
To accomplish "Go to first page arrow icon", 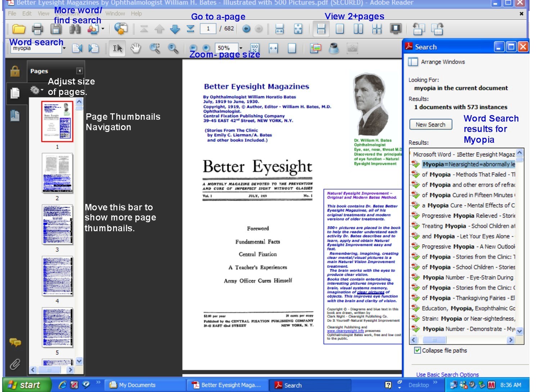I will (144, 29).
